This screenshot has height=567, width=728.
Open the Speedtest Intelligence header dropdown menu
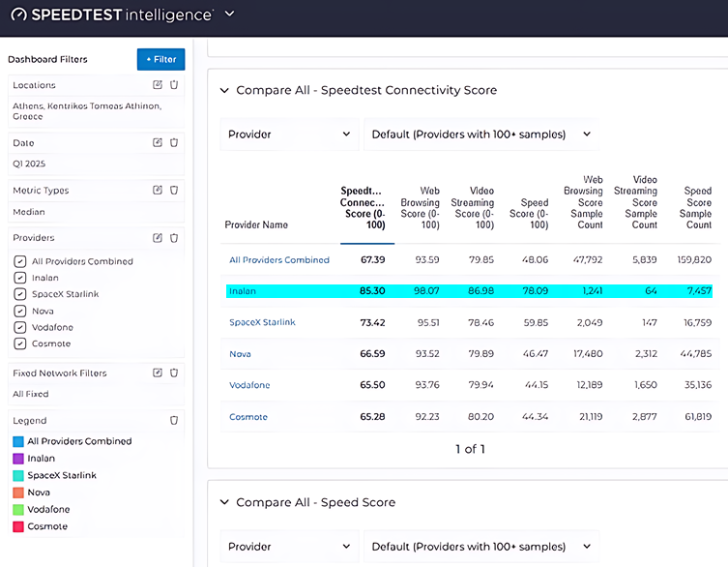coord(229,15)
